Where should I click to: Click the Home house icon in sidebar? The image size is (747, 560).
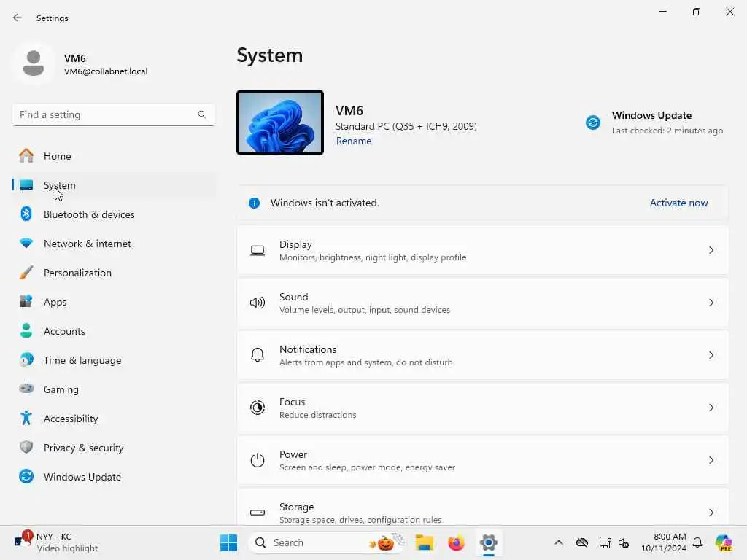point(26,156)
